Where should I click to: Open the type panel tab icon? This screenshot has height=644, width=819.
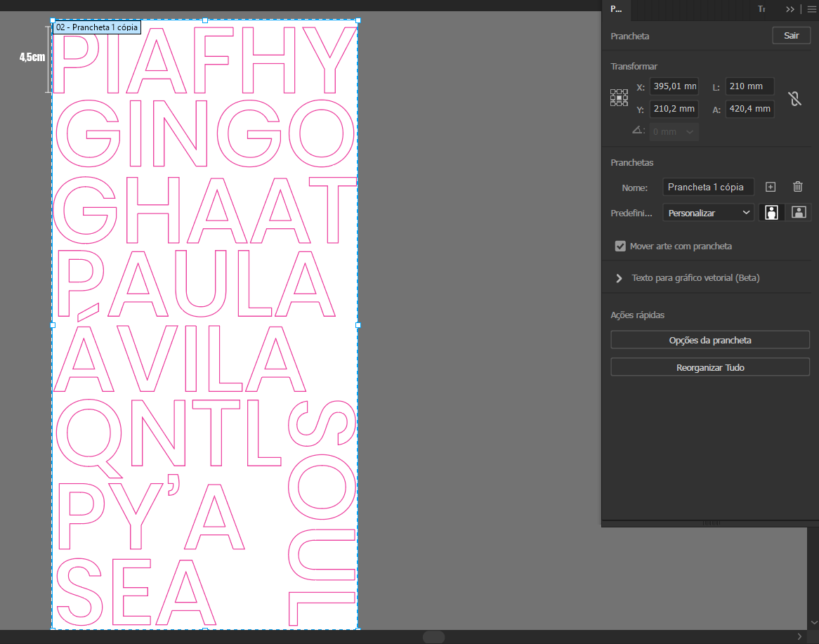point(761,9)
